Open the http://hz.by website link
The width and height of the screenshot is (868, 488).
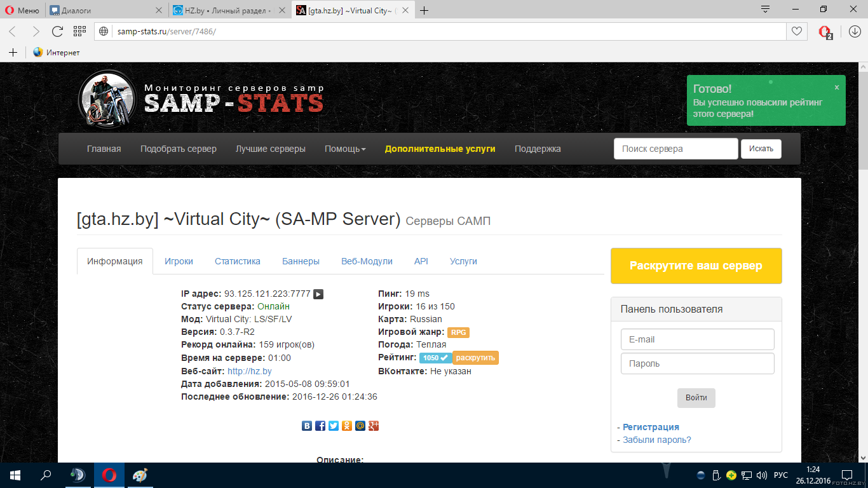click(x=250, y=371)
